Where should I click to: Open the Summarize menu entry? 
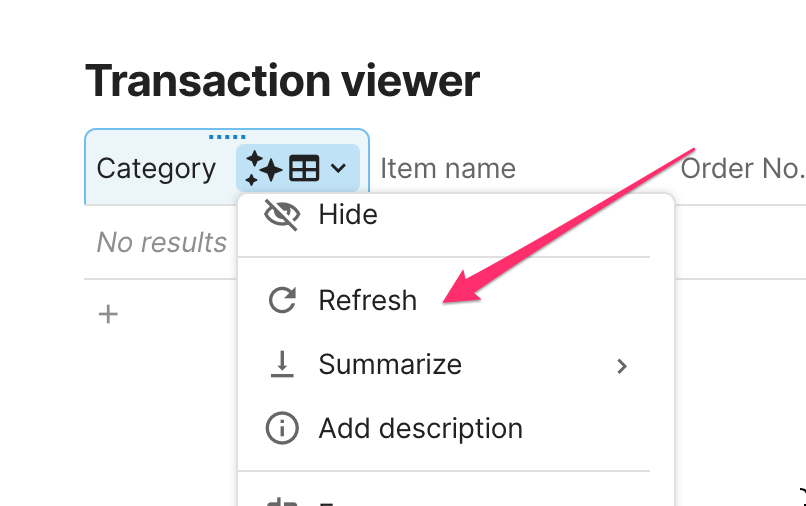pos(390,365)
